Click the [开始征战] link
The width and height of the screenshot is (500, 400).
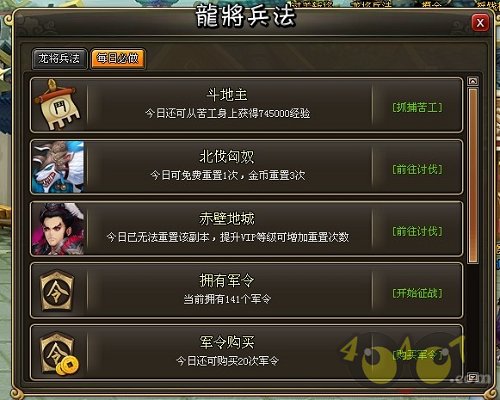click(417, 293)
